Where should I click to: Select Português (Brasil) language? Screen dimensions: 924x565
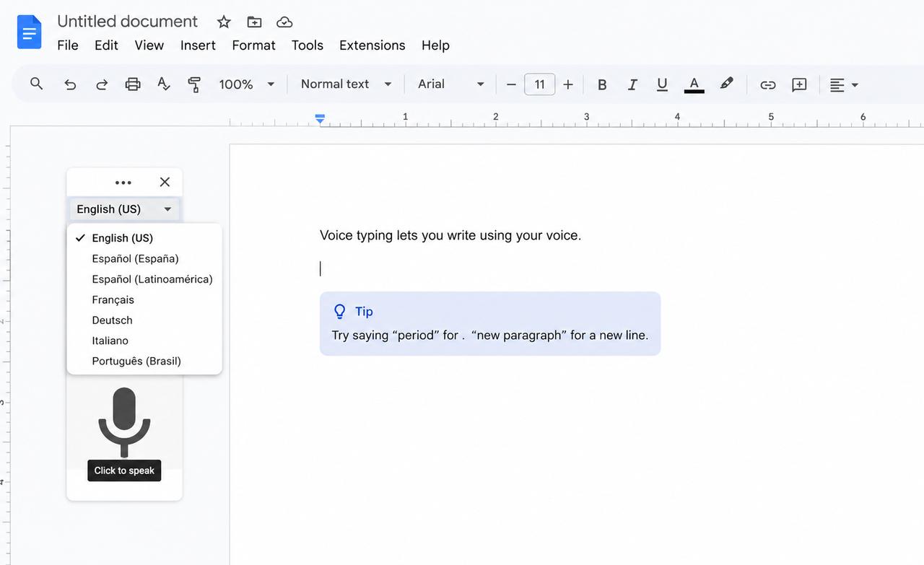[x=144, y=361]
